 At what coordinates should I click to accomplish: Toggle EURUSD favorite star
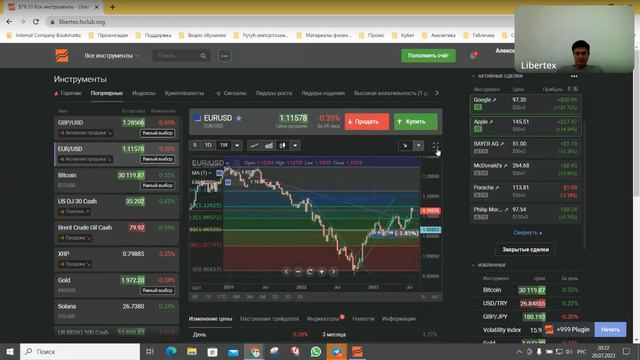239,118
